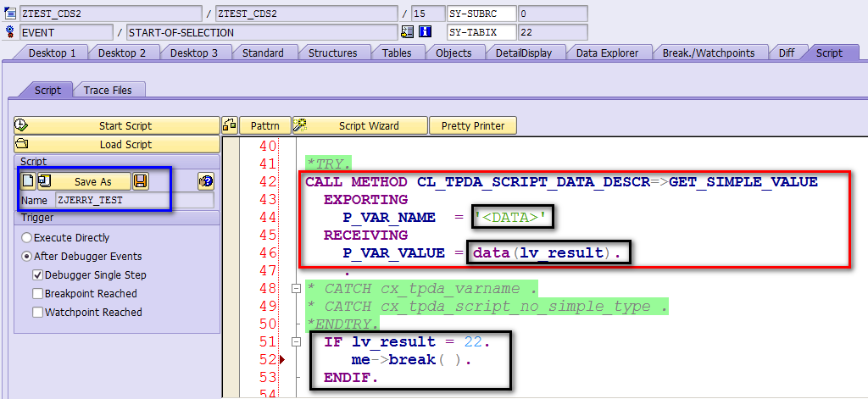Open the Break./Watchpoints tab
The width and height of the screenshot is (868, 399).
[x=709, y=53]
